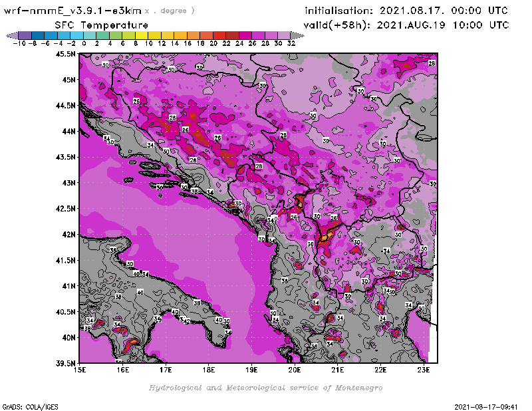The height and width of the screenshot is (411, 532).
Task: Select the yellow 8 to 10 legend swatch
Action: point(142,35)
